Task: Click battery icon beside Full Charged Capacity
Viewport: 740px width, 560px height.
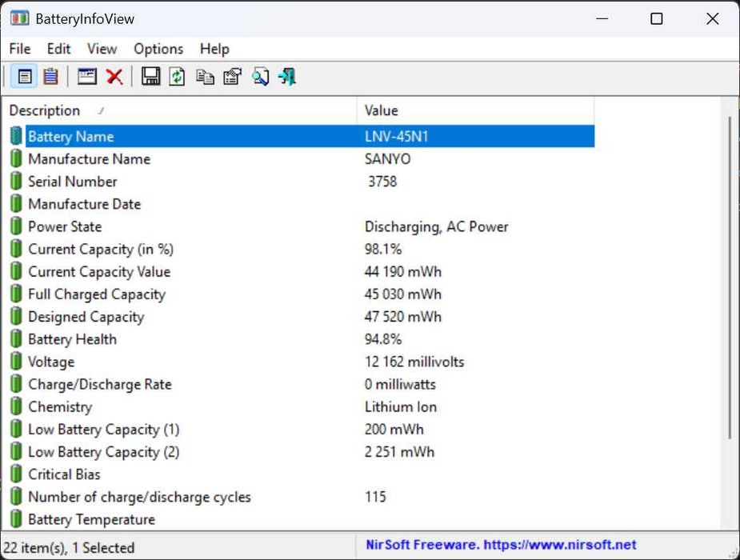Action: pos(16,294)
